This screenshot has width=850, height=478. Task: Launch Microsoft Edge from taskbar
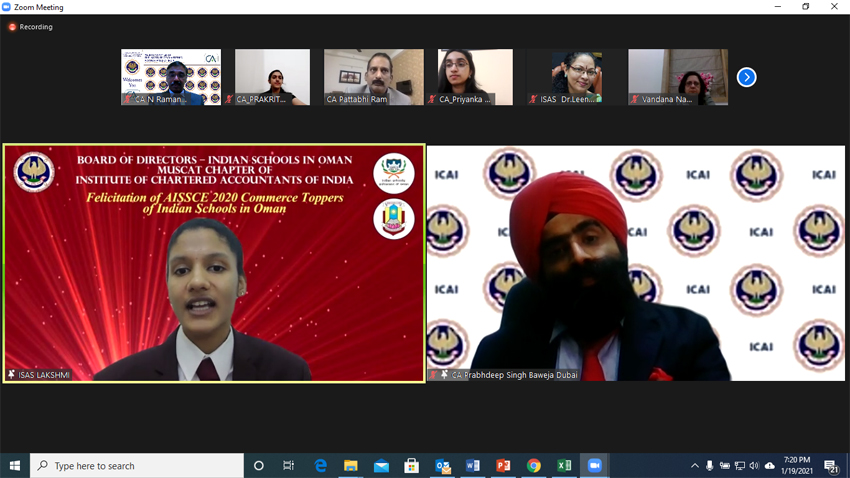[x=321, y=466]
